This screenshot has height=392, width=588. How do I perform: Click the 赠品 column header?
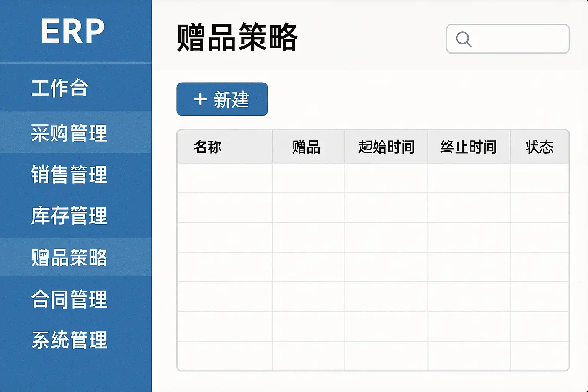(x=309, y=147)
